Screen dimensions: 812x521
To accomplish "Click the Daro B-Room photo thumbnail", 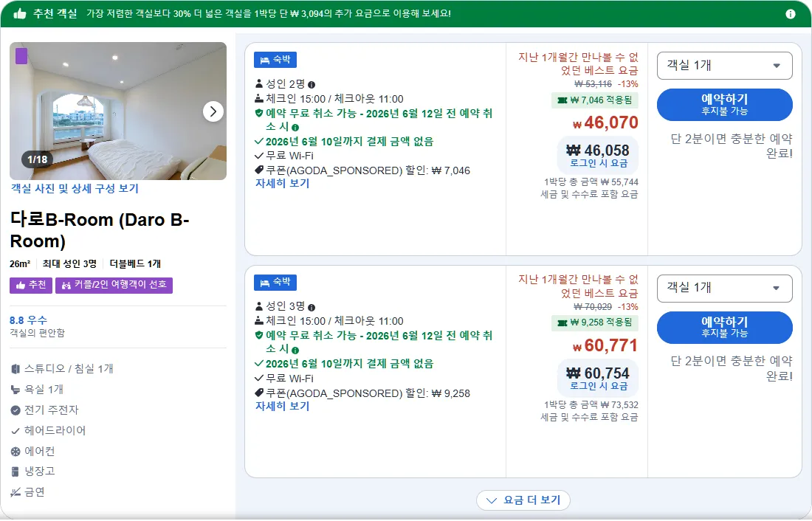I will [118, 111].
